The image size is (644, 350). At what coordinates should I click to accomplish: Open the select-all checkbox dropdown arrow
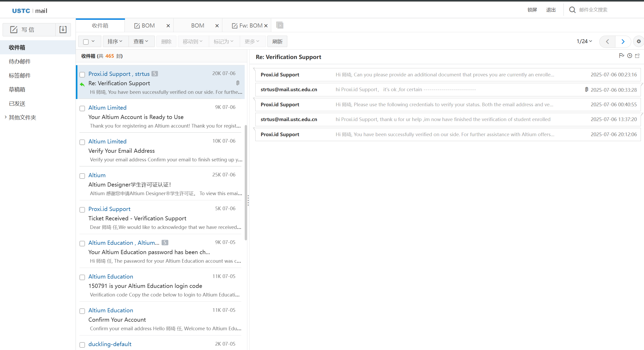93,41
